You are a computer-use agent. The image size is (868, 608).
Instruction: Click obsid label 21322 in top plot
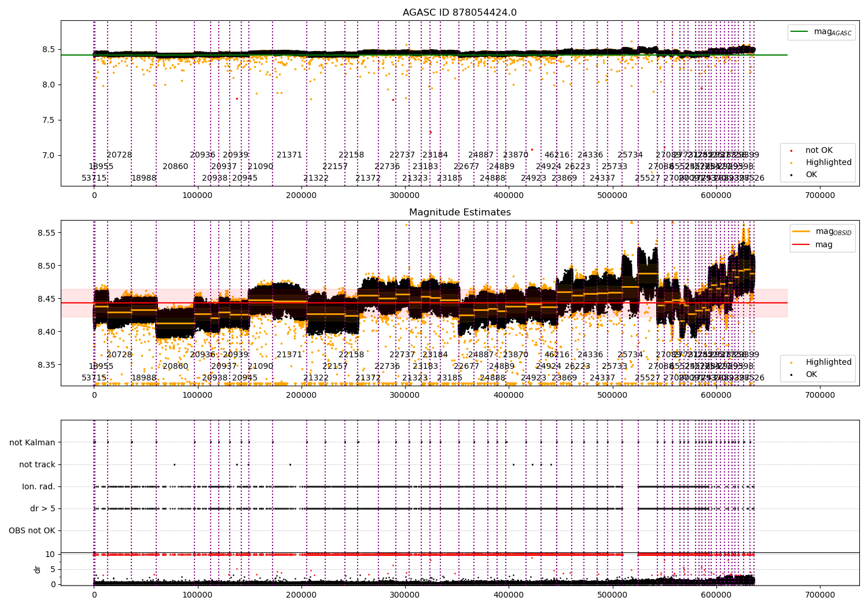tap(316, 178)
